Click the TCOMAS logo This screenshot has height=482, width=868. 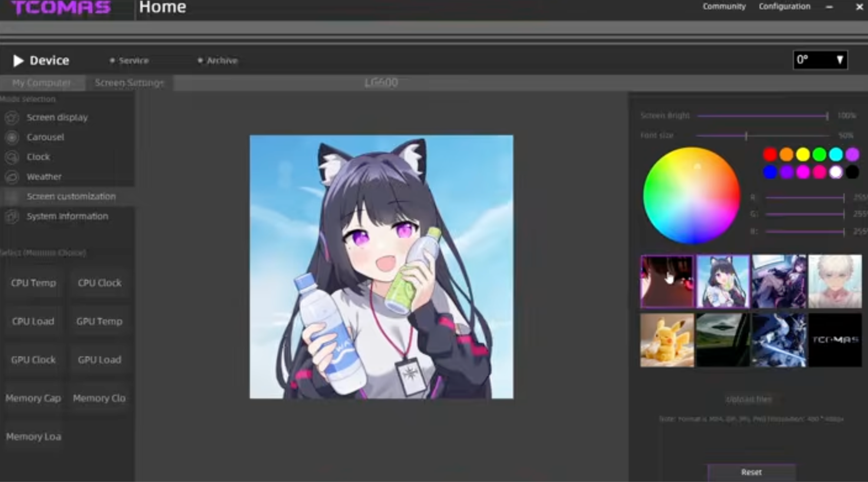(61, 7)
